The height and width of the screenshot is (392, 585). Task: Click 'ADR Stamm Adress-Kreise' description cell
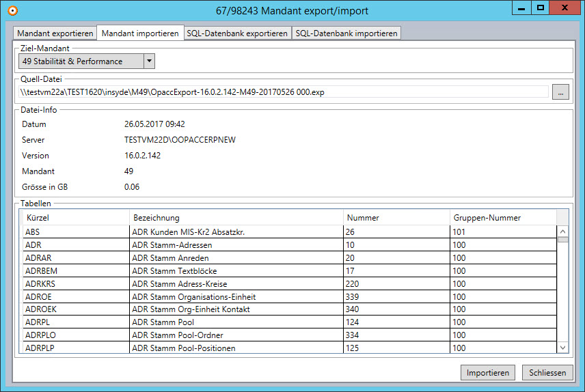[236, 284]
